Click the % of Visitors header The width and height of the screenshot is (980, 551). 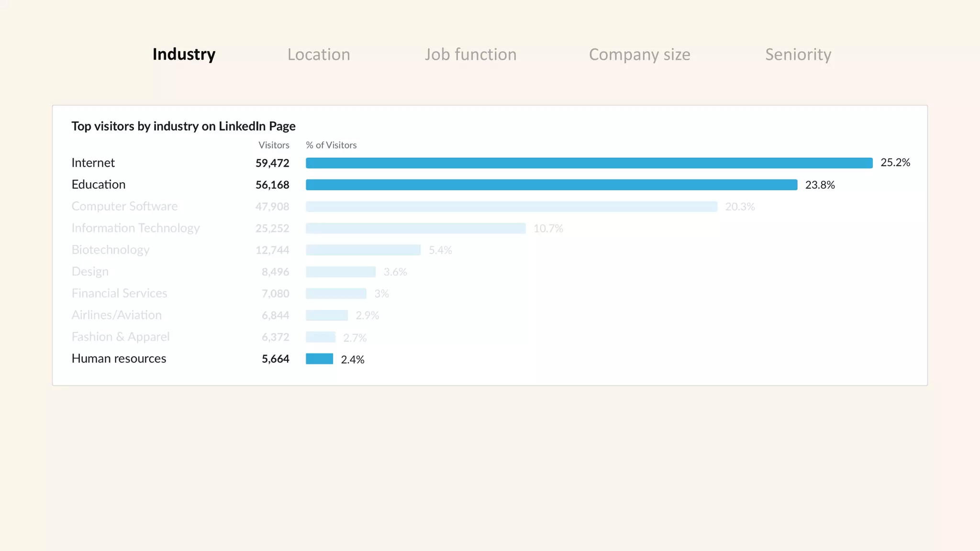pyautogui.click(x=331, y=145)
